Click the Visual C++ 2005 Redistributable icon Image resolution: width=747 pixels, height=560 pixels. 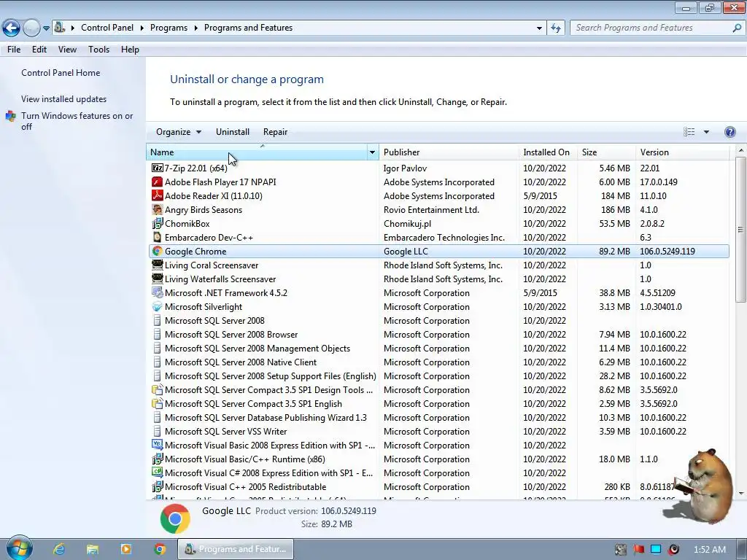pos(158,486)
